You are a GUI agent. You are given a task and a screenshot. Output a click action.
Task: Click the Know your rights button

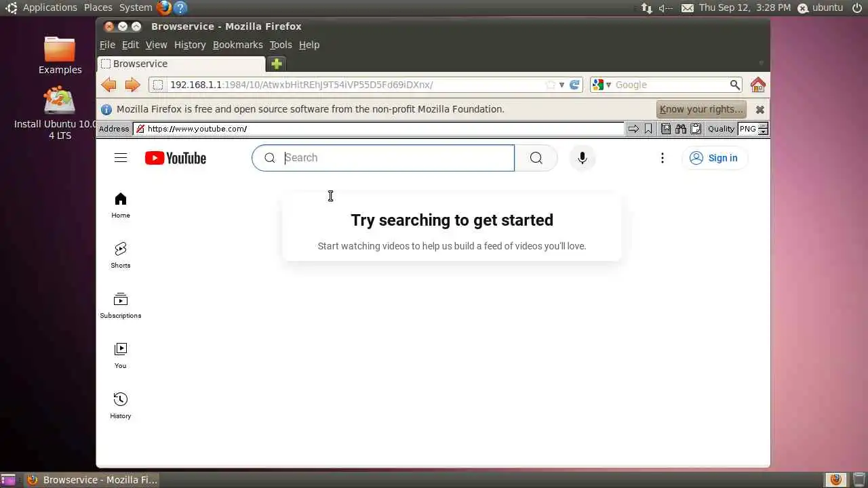click(x=701, y=109)
